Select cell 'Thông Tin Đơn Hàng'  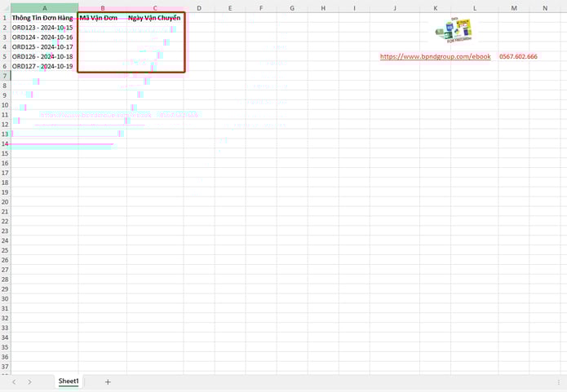[x=45, y=18]
